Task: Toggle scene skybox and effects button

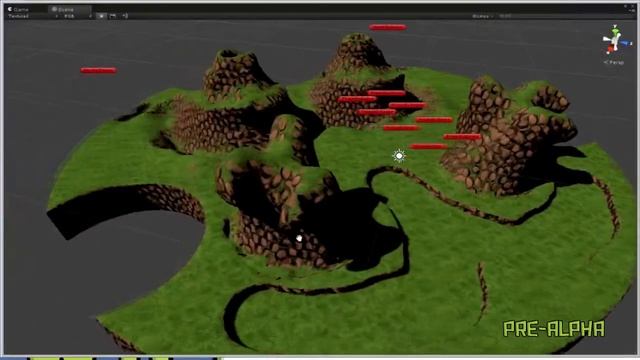Action: 113,16
